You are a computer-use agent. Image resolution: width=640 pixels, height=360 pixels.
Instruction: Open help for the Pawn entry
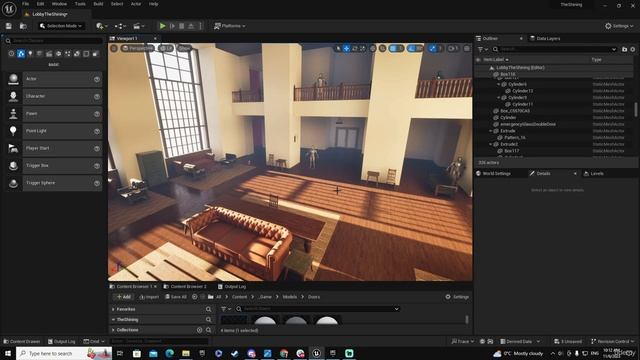97,114
